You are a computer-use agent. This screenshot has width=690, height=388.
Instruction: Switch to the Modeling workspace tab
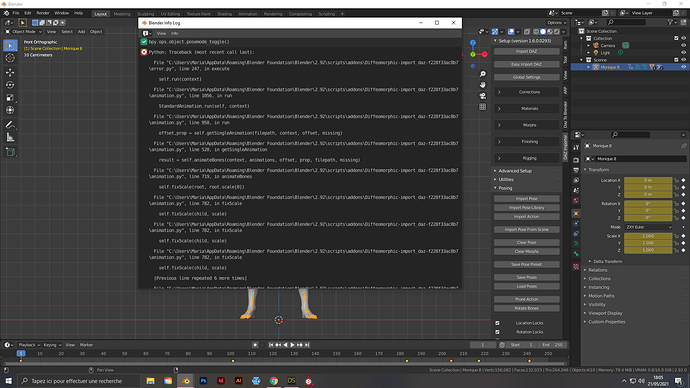pyautogui.click(x=122, y=14)
